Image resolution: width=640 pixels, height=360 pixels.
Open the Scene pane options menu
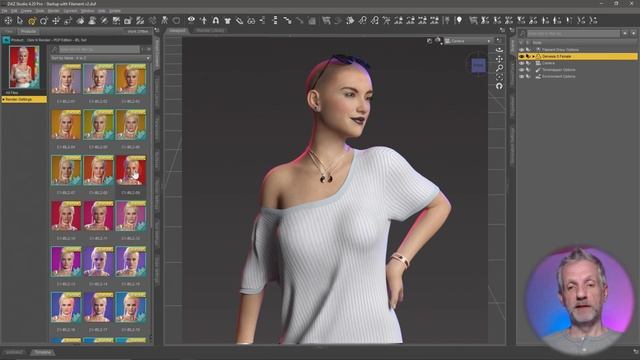(512, 31)
